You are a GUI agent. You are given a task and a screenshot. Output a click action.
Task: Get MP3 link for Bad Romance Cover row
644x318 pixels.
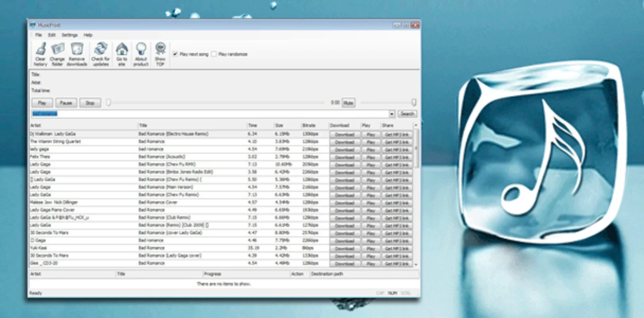tap(396, 203)
